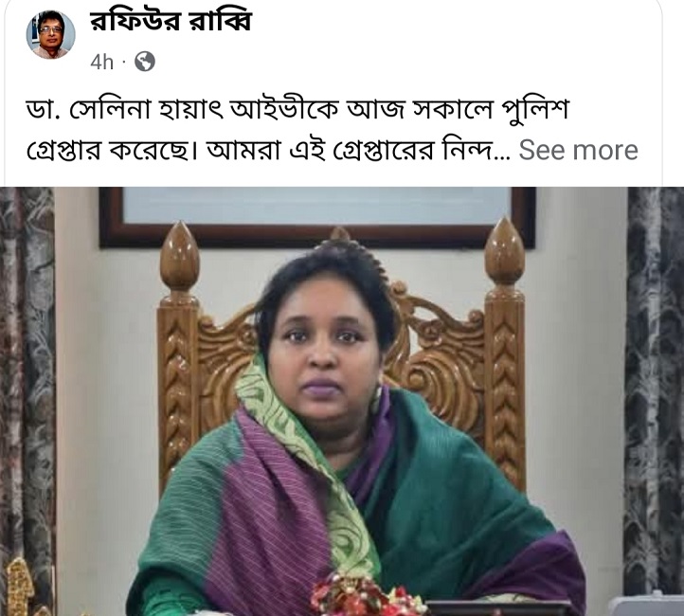684x616 pixels.
Task: Open the attached photo of the seated woman
Action: pyautogui.click(x=342, y=402)
